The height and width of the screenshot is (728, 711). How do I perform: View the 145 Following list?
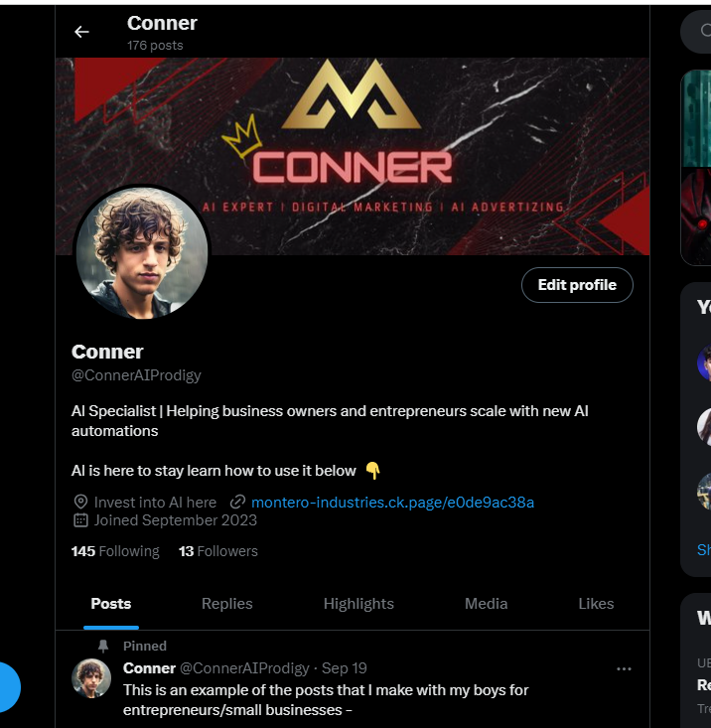tap(115, 551)
